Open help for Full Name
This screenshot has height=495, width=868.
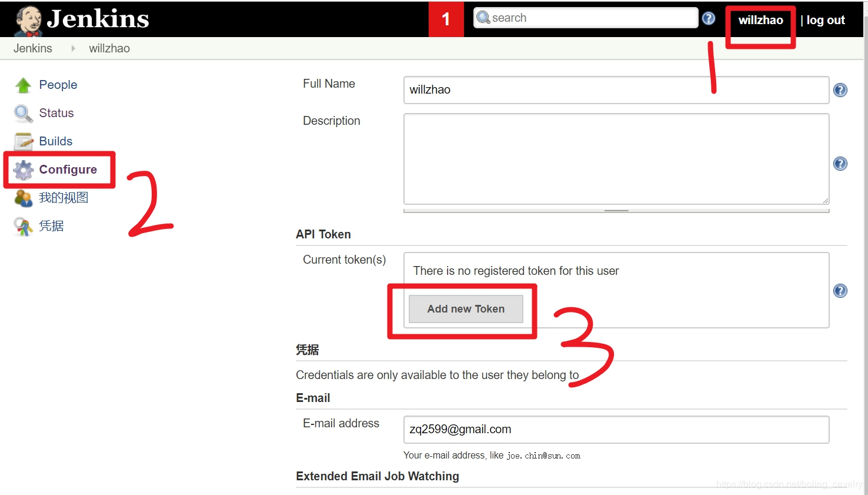[840, 90]
